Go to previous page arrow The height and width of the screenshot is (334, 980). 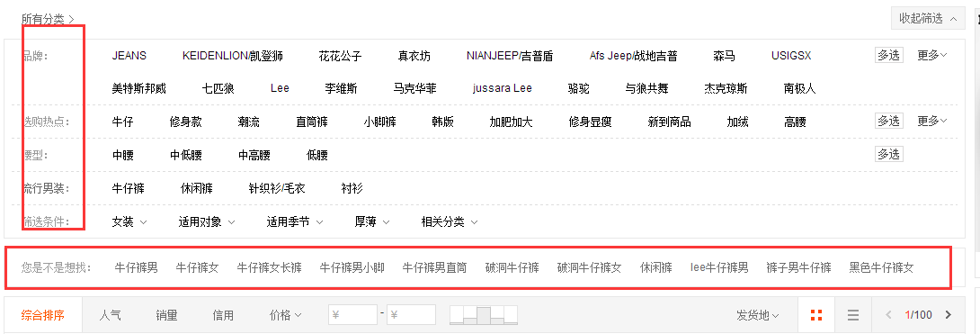point(889,314)
